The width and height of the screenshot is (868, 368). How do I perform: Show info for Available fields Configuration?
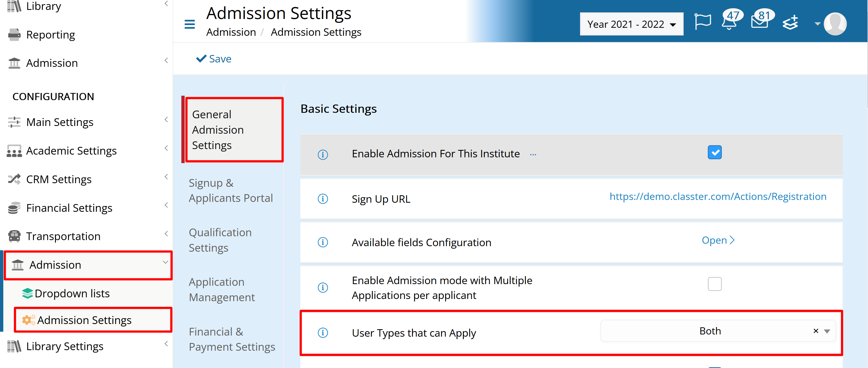[323, 242]
